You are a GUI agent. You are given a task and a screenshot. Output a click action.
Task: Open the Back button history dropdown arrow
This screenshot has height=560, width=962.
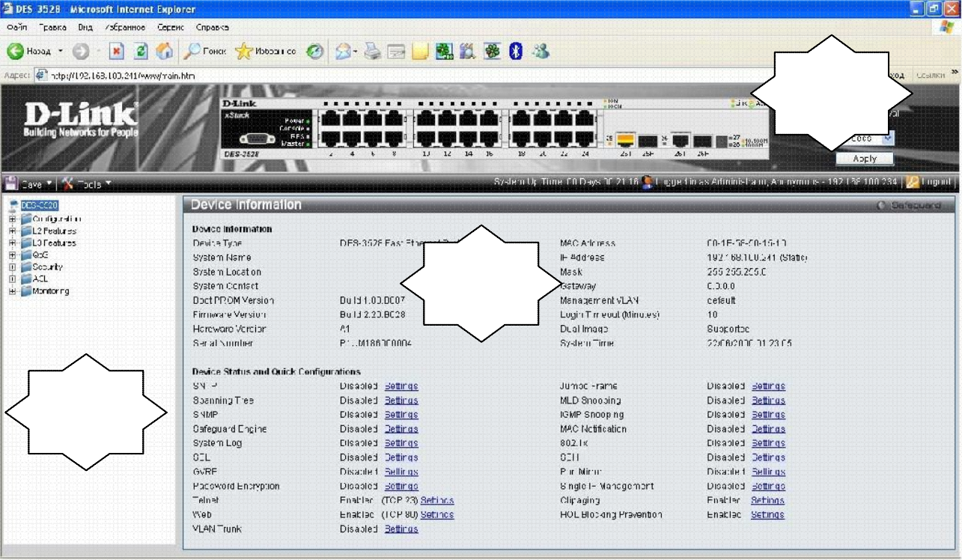(x=61, y=51)
